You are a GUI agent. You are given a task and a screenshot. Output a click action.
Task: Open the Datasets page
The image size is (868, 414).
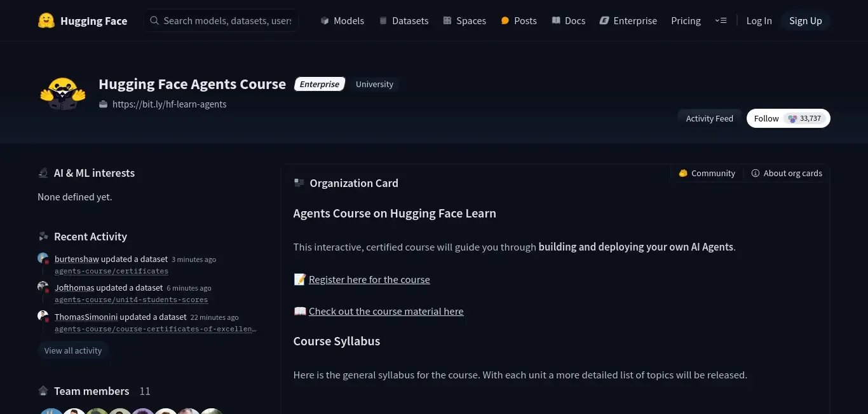(x=403, y=21)
